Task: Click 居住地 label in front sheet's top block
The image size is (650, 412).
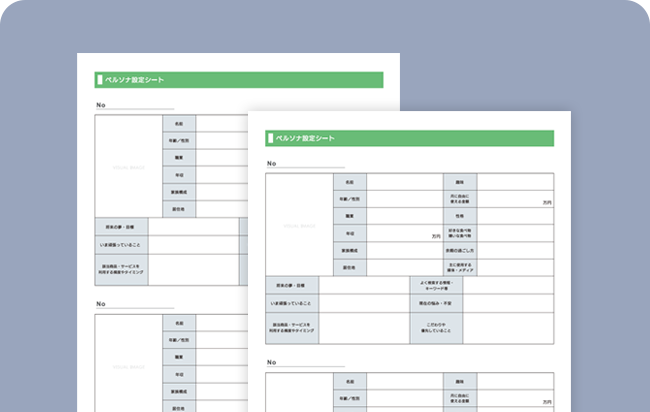Action: tap(350, 268)
